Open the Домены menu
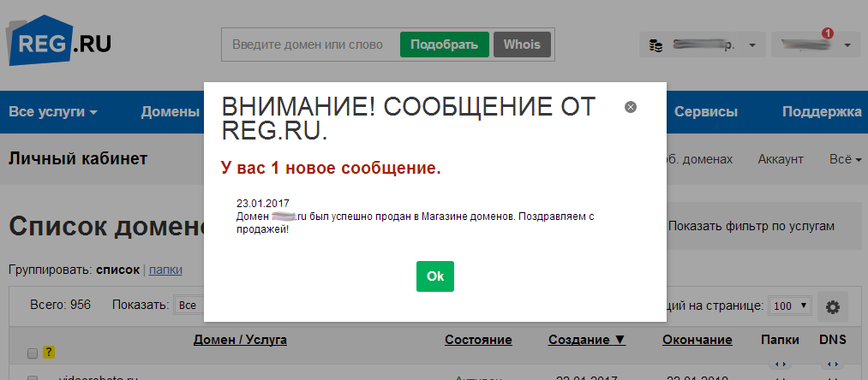 pos(170,112)
